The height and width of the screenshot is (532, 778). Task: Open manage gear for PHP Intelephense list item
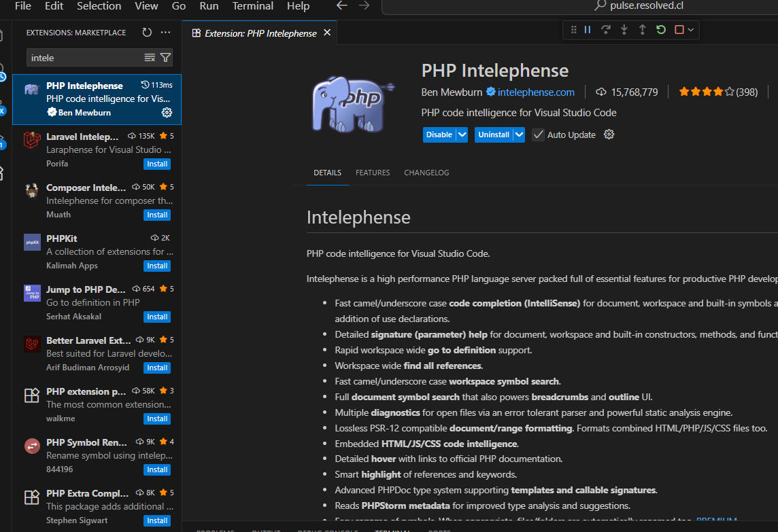tap(167, 113)
